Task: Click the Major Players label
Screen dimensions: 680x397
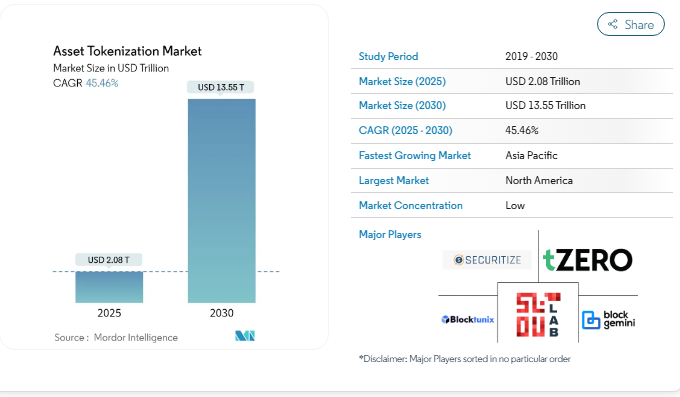Action: 390,234
